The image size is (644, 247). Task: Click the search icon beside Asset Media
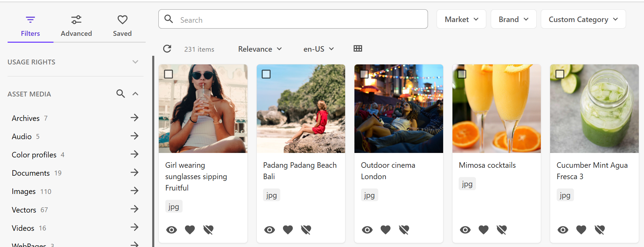(120, 93)
